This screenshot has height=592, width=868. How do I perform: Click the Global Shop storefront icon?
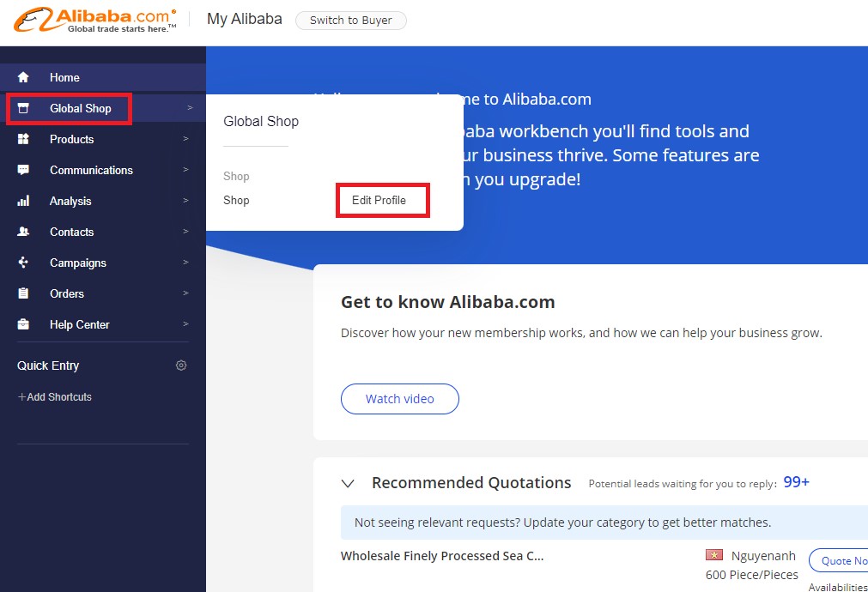23,108
